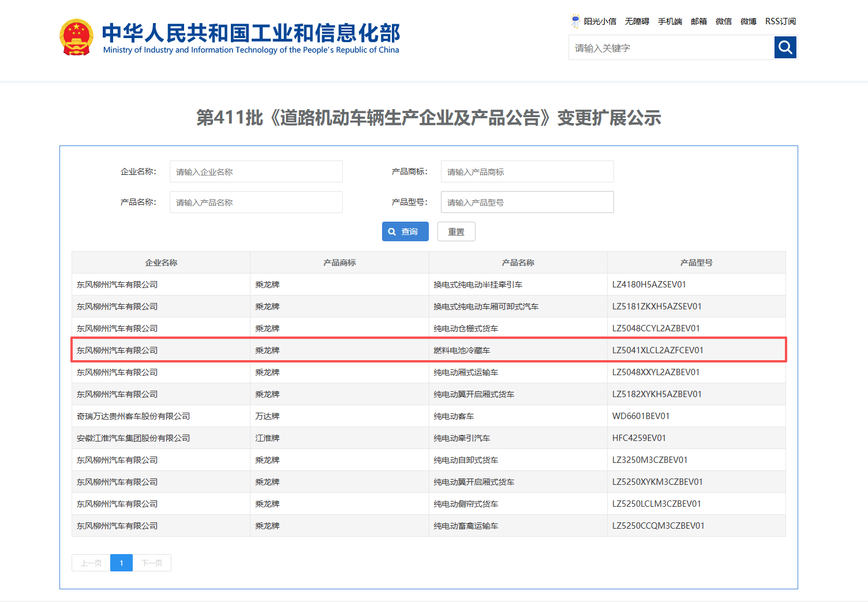This screenshot has height=602, width=868.
Task: Open the 阳光小信 link
Action: (x=600, y=21)
